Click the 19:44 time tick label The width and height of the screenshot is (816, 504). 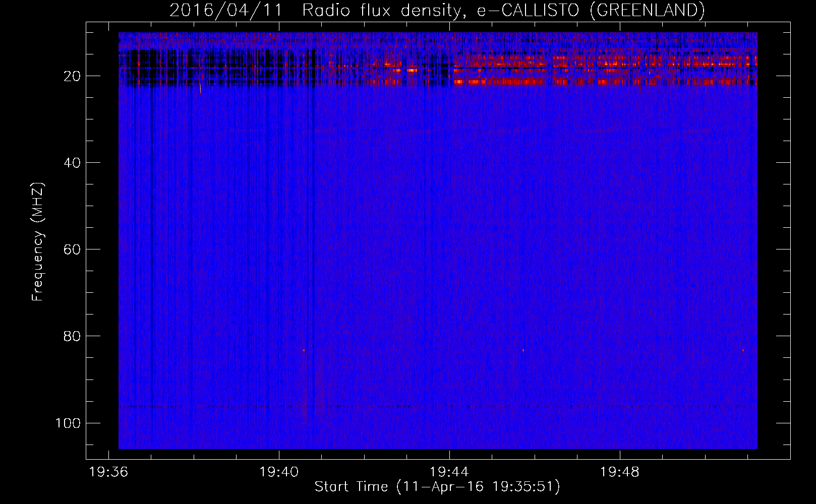(449, 472)
